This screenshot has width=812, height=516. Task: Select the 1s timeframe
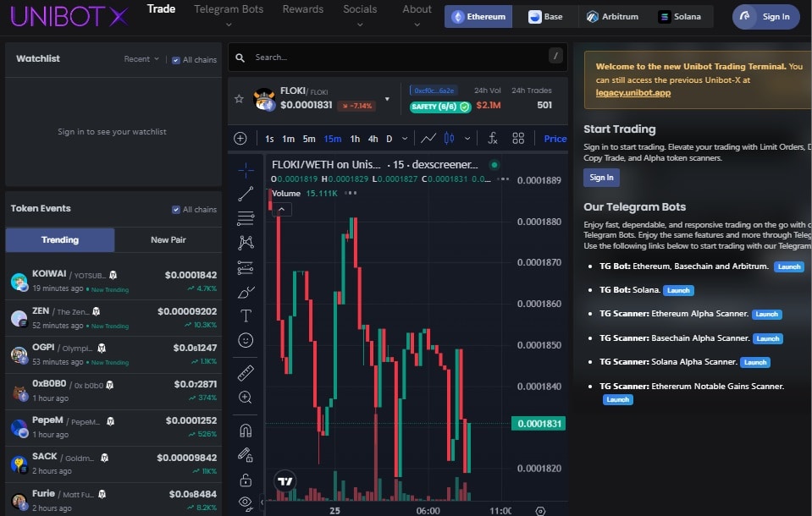tap(269, 139)
